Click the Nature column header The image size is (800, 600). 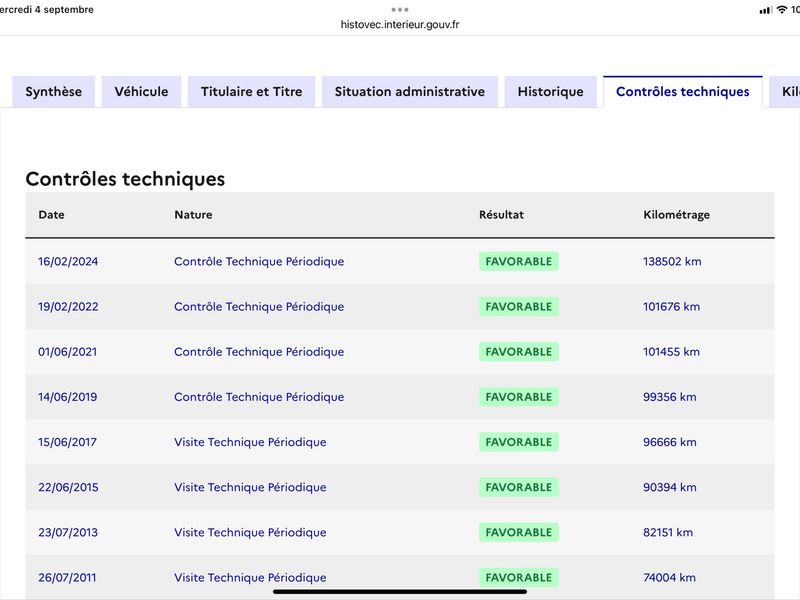(193, 215)
